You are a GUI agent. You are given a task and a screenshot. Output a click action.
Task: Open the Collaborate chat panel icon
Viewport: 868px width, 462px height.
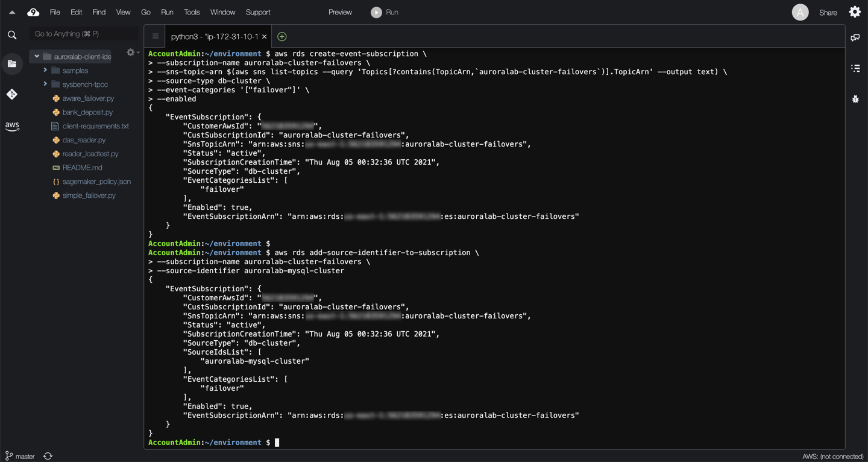tap(855, 37)
